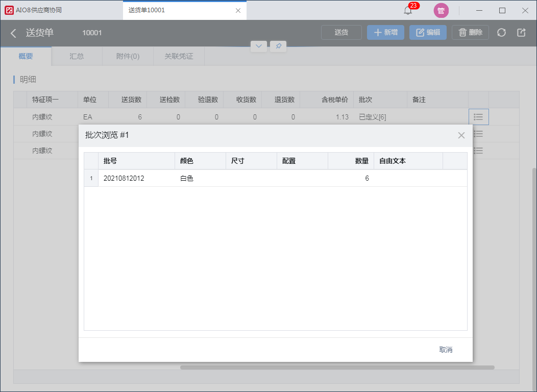This screenshot has height=392, width=537.
Task: Expand the header with the down chevron
Action: coord(259,46)
